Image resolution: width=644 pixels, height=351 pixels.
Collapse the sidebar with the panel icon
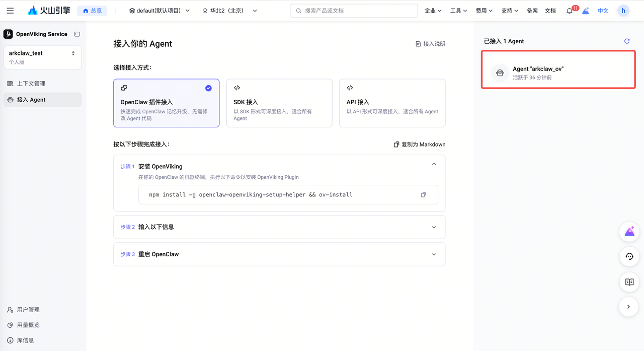77,34
